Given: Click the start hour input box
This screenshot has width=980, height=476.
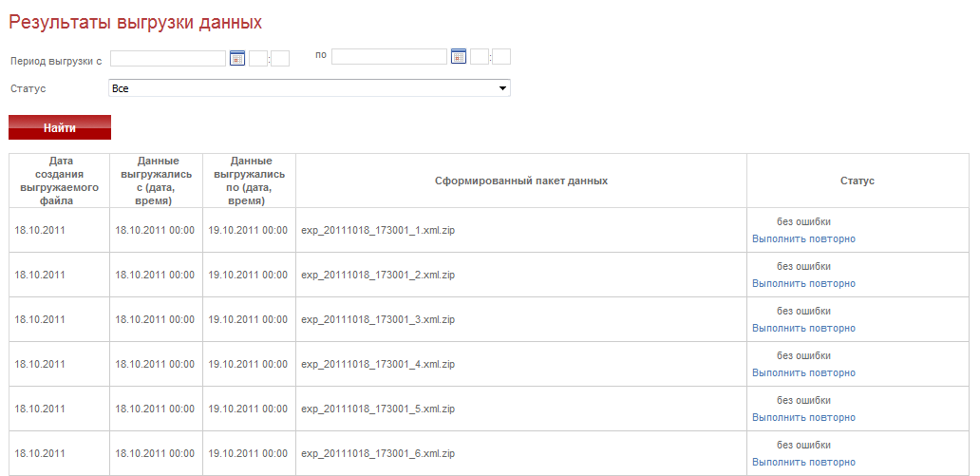Looking at the screenshot, I should click(x=258, y=58).
